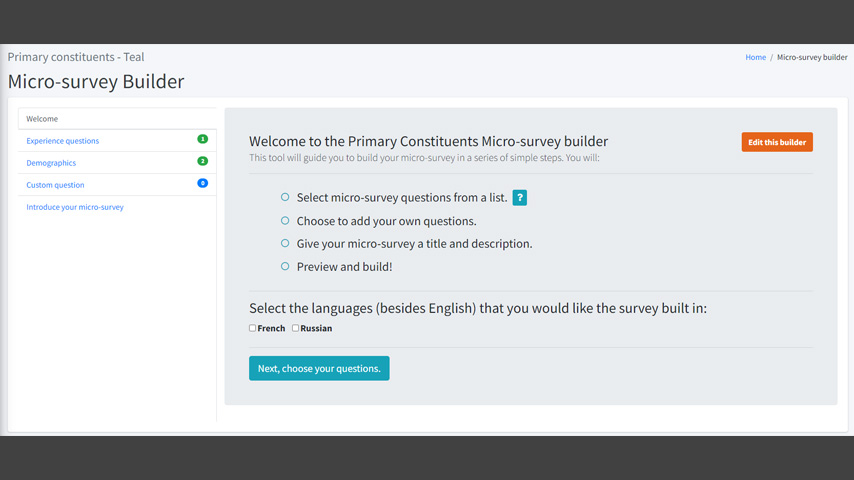Click Next, choose your questions button
This screenshot has height=480, width=854.
click(x=319, y=368)
